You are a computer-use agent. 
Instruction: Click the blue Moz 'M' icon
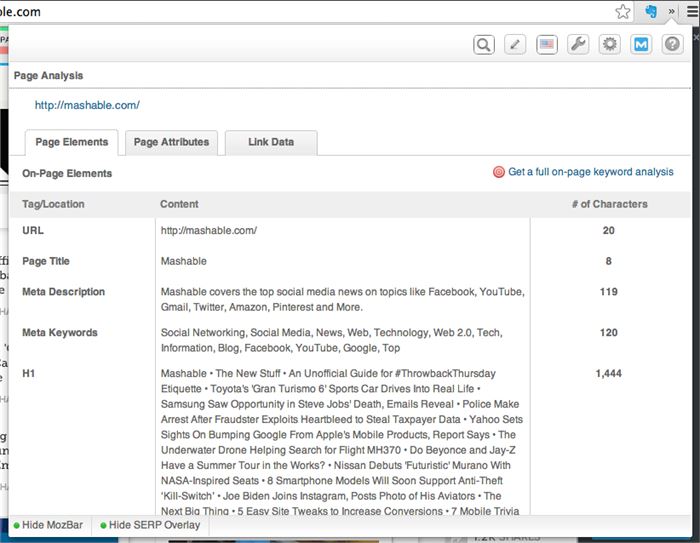pyautogui.click(x=641, y=44)
